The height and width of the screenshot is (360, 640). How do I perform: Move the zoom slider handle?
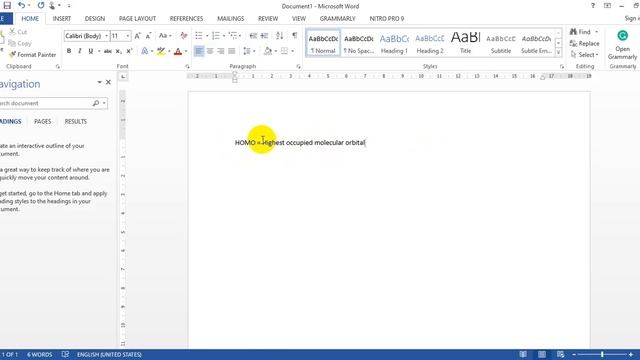pos(602,355)
